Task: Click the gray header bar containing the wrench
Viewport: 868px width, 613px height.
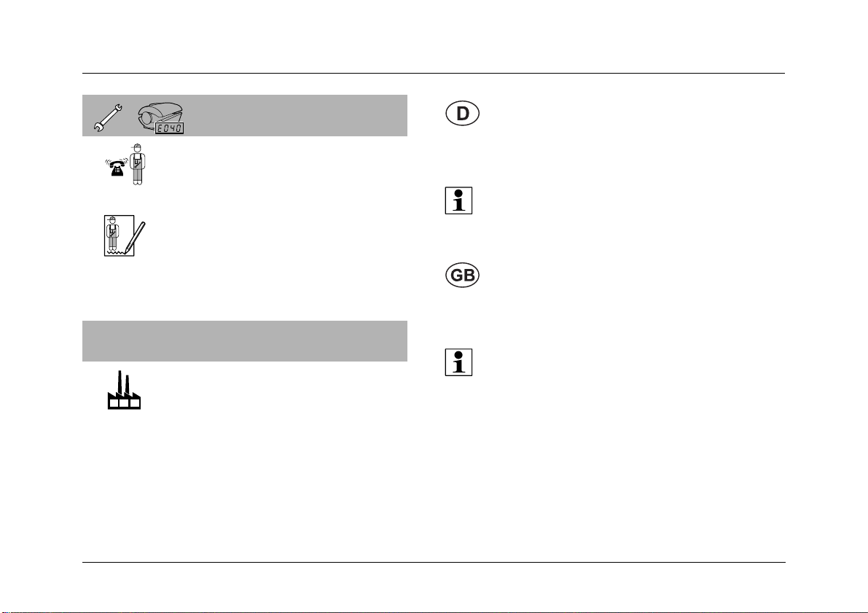Action: (x=245, y=115)
